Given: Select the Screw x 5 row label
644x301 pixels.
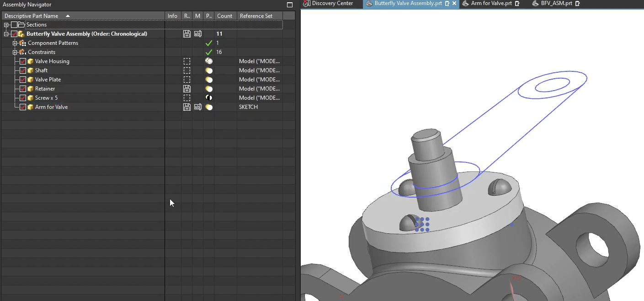Looking at the screenshot, I should pyautogui.click(x=46, y=98).
